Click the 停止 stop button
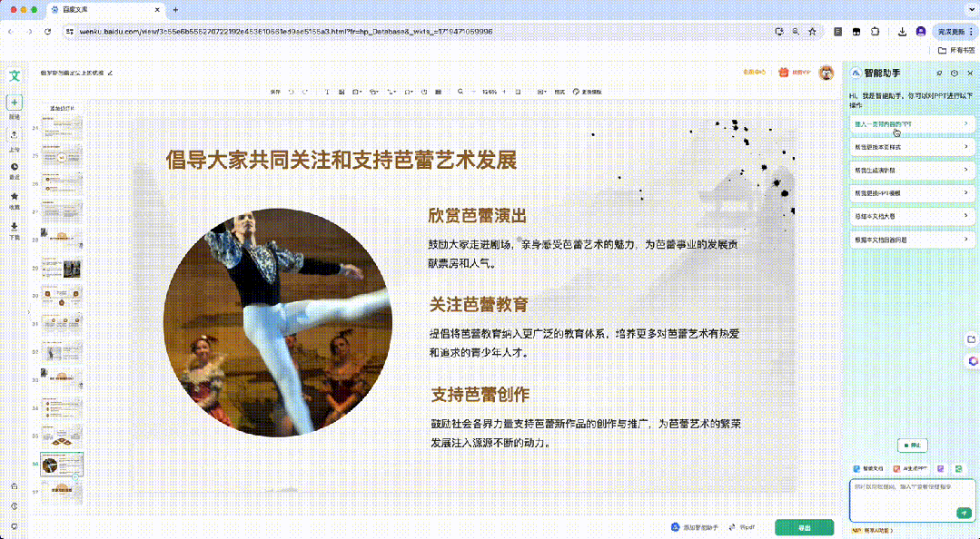 [913, 446]
